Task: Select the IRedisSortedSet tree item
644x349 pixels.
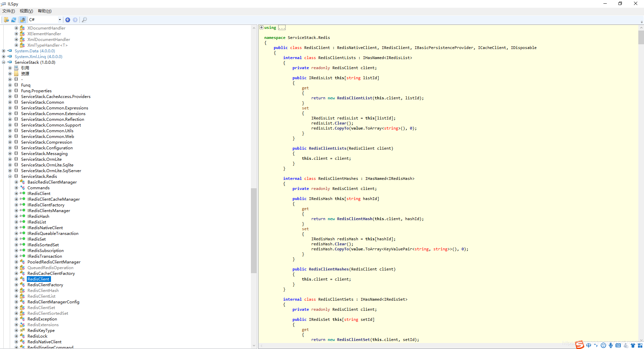Action: [43, 245]
